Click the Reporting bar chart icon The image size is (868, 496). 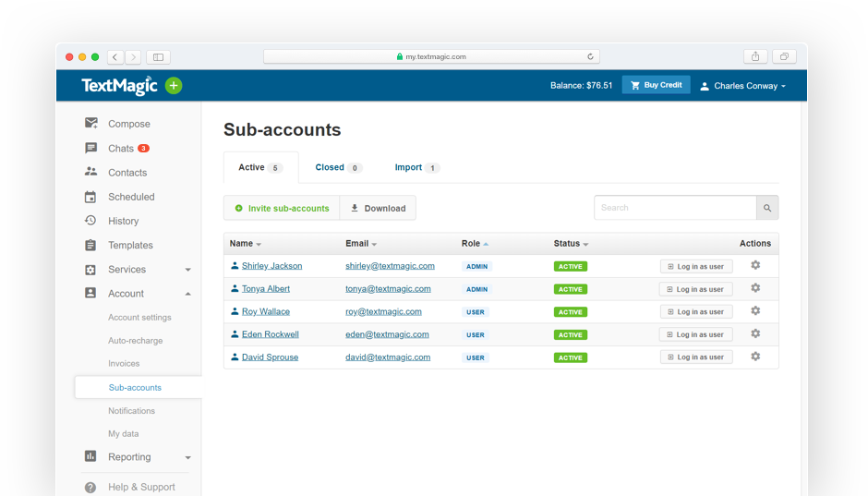pos(90,456)
